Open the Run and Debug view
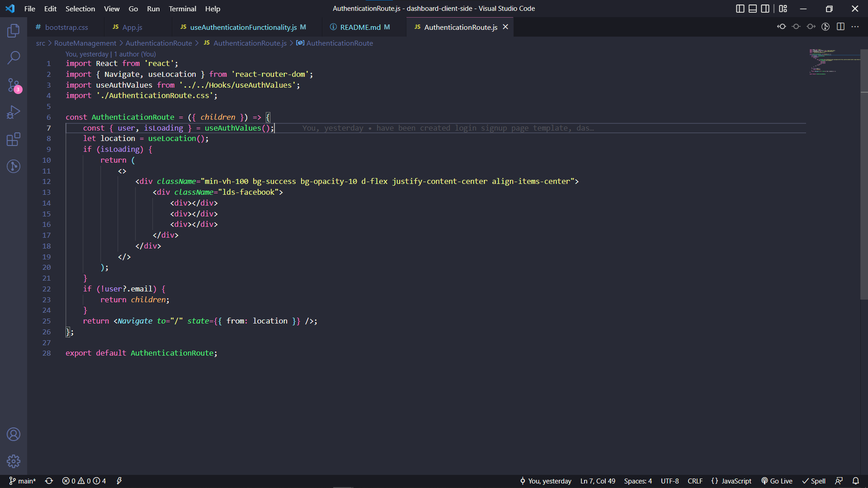This screenshot has width=868, height=488. pos(14,112)
